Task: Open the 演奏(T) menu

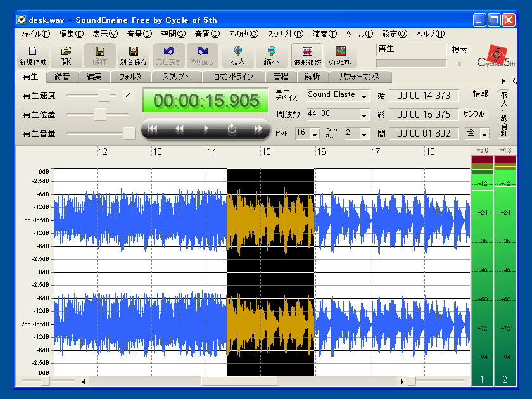Action: tap(325, 34)
